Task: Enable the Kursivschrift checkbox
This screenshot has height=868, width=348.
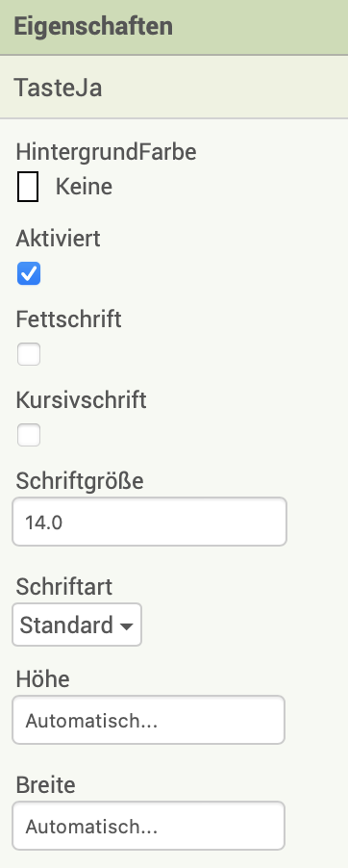Action: pos(29,435)
